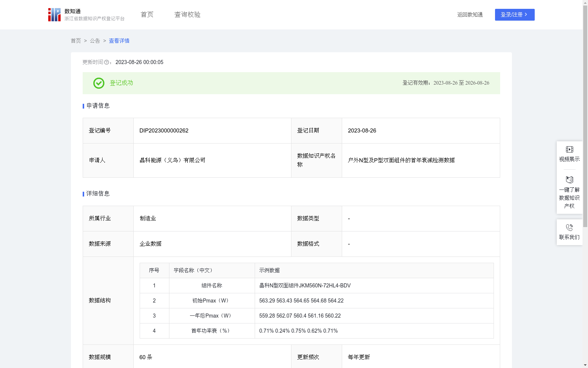588x368 pixels.
Task: Click the 详细信息 section heading
Action: coord(98,194)
